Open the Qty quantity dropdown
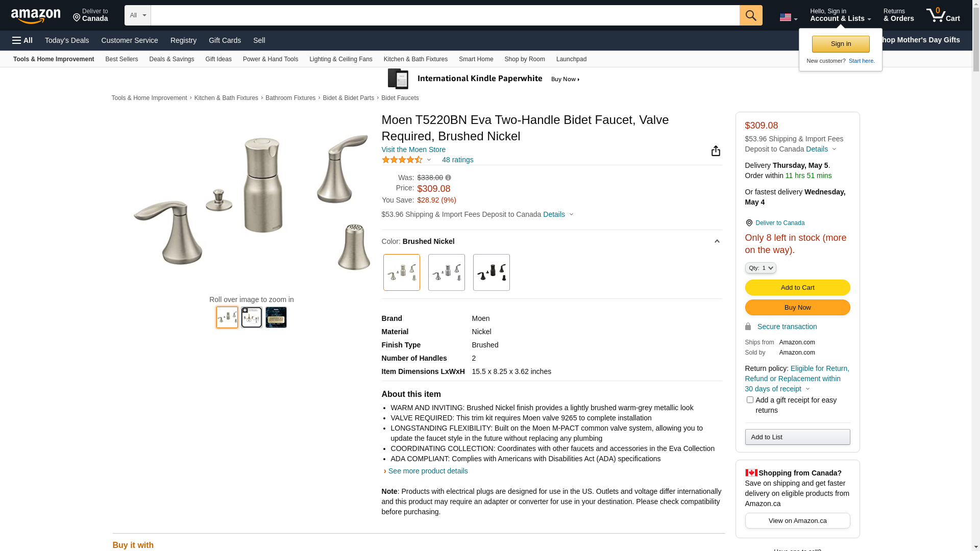980x551 pixels. (760, 268)
